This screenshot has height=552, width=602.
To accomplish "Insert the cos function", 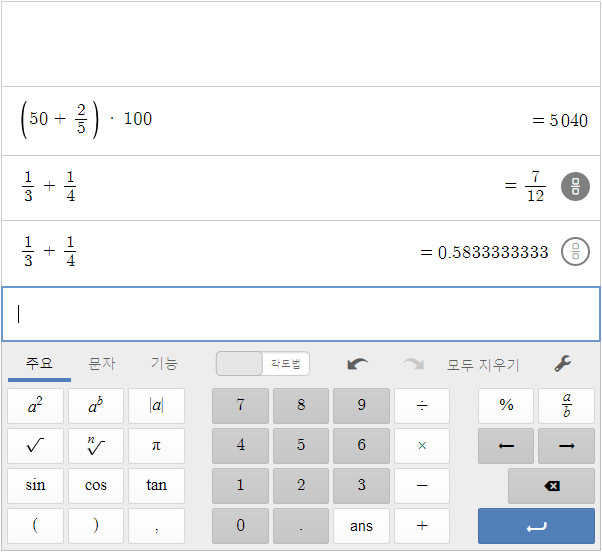I will click(x=96, y=486).
